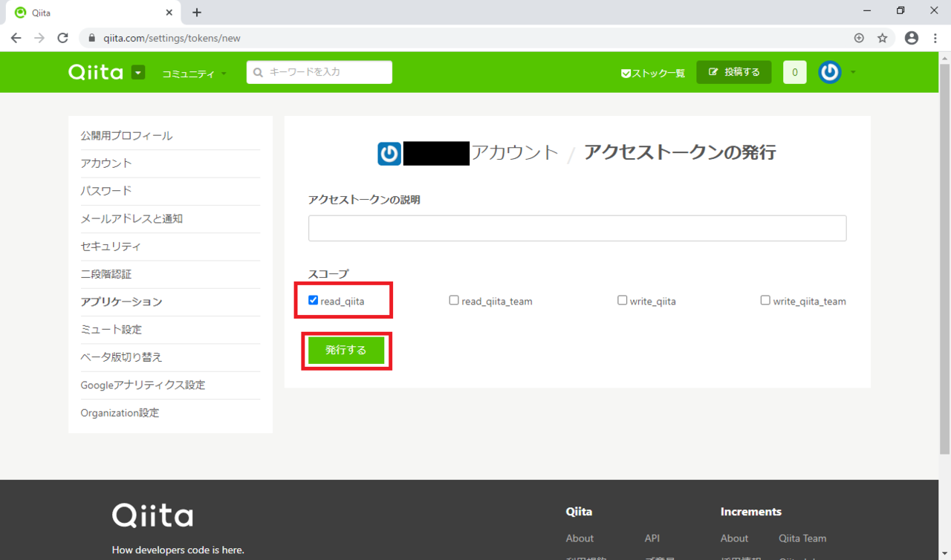Click keyword search field in header
Viewport: 951px width, 560px height.
(x=319, y=72)
